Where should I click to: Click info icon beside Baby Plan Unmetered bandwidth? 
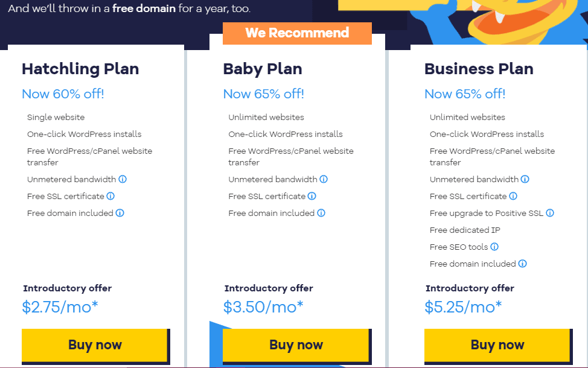coord(324,179)
